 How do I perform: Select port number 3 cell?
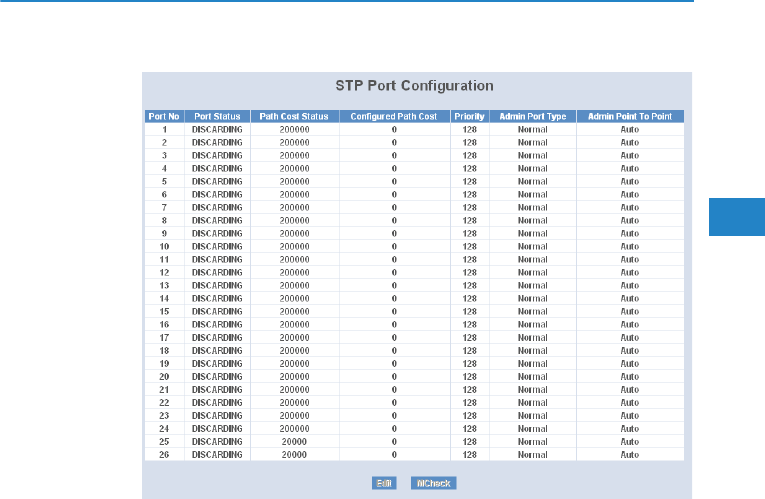(164, 155)
